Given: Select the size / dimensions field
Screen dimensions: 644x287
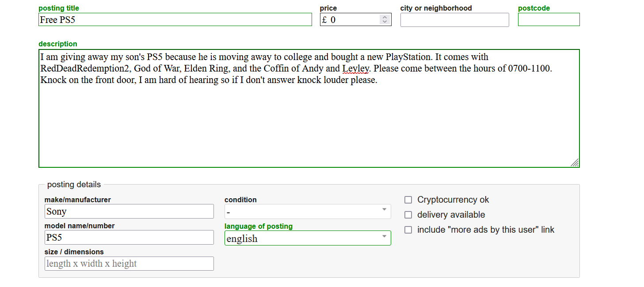Looking at the screenshot, I should point(129,264).
